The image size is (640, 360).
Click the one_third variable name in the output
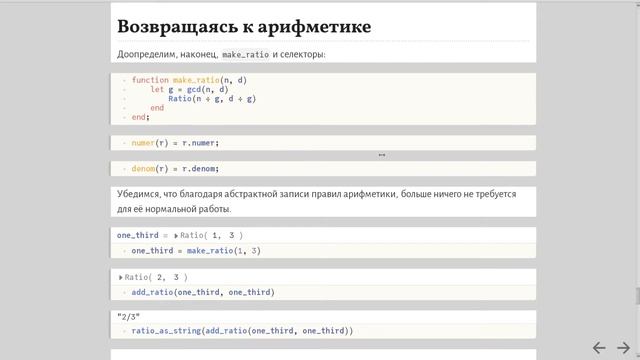click(x=138, y=235)
